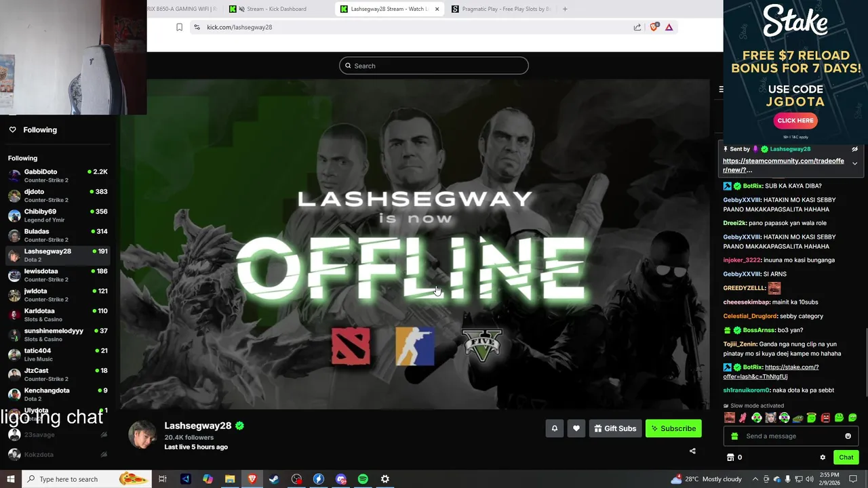The width and height of the screenshot is (868, 488).
Task: Open lewisdotaa channel in Following list
Action: pos(58,274)
